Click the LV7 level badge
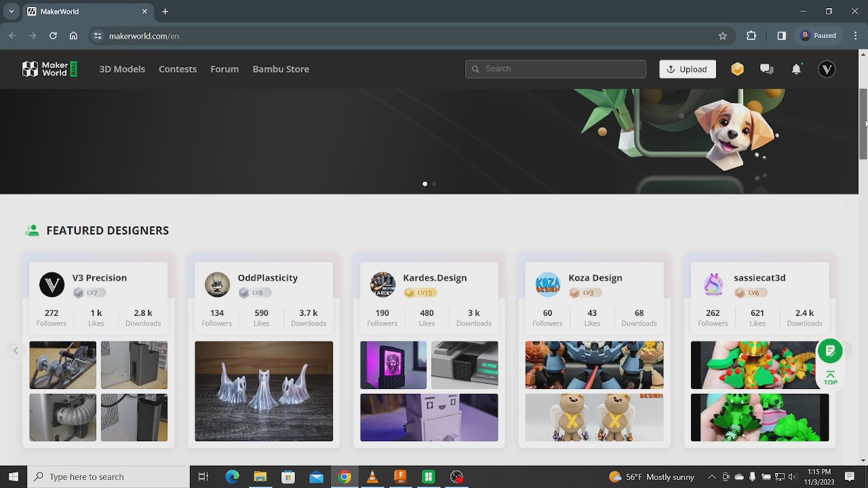 90,293
